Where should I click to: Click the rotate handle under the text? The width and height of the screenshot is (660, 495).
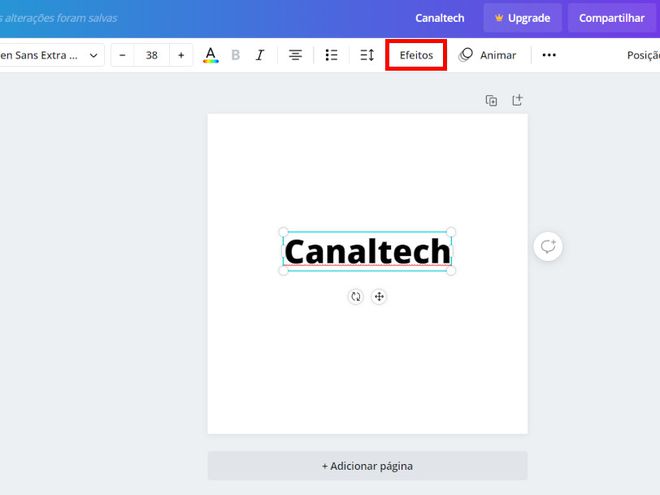click(356, 297)
